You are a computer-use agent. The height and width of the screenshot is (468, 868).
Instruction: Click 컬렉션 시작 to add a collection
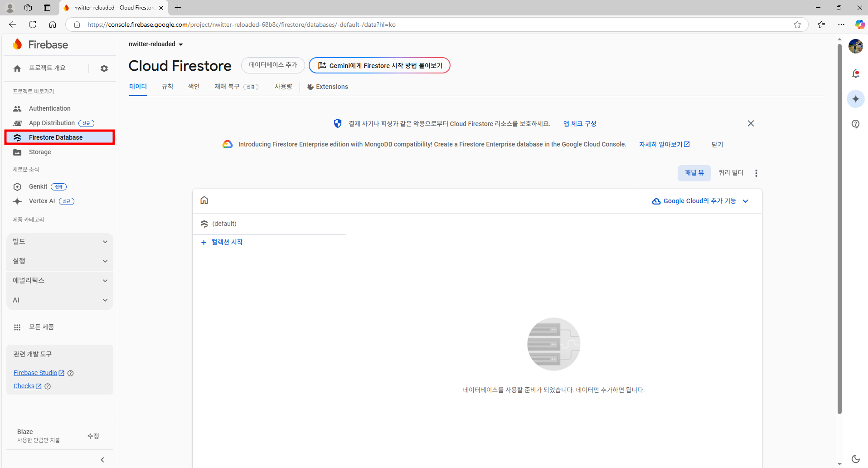(222, 242)
